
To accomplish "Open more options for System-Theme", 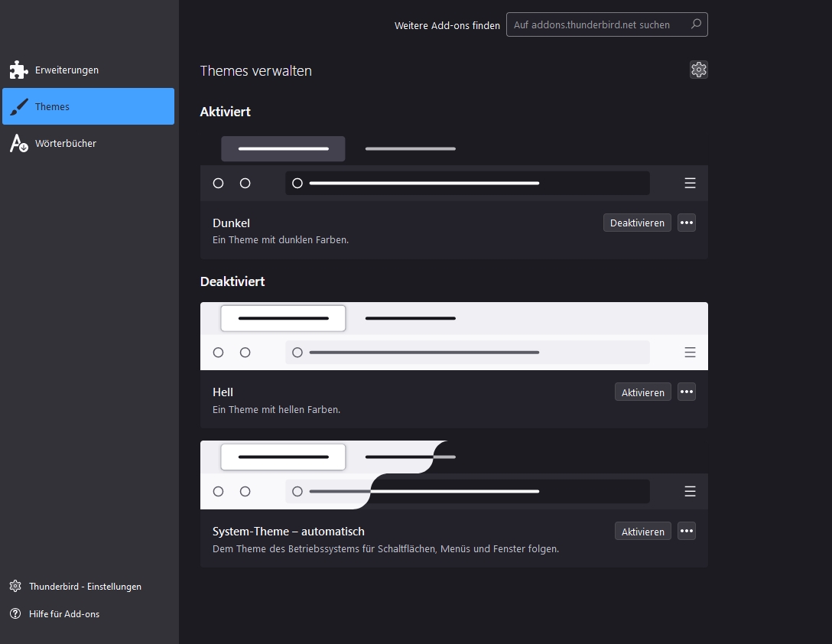I will pyautogui.click(x=687, y=531).
